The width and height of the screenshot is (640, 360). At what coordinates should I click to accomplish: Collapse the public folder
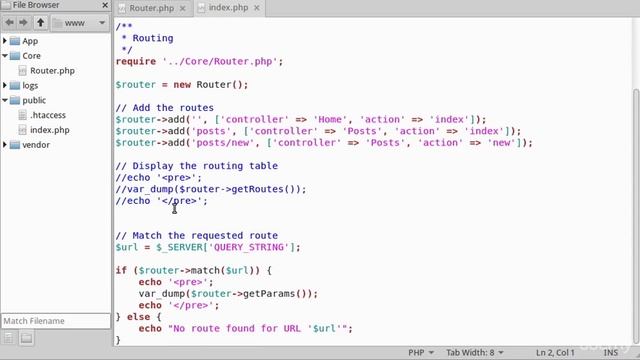tap(5, 100)
